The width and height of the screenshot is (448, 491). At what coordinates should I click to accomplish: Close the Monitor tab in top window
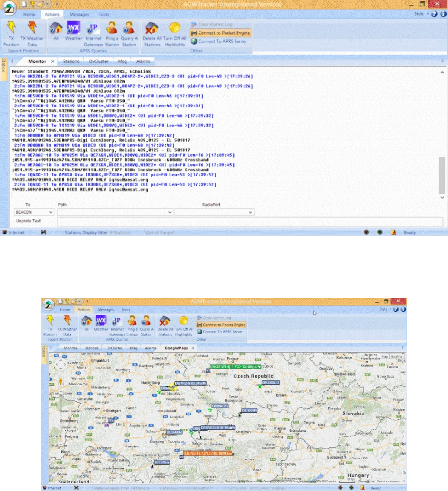pos(53,61)
